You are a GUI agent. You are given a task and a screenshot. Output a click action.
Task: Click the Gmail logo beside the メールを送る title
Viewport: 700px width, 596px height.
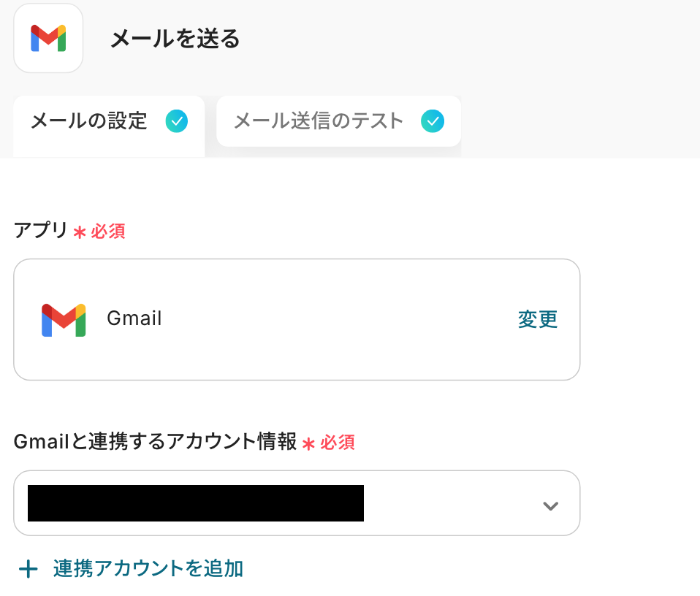click(48, 38)
